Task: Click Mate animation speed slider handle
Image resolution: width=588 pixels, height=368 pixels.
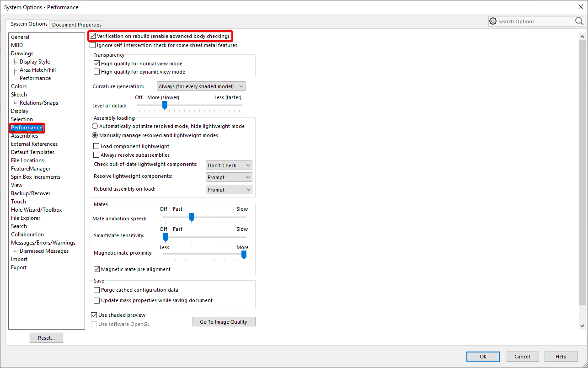Action: [x=192, y=217]
